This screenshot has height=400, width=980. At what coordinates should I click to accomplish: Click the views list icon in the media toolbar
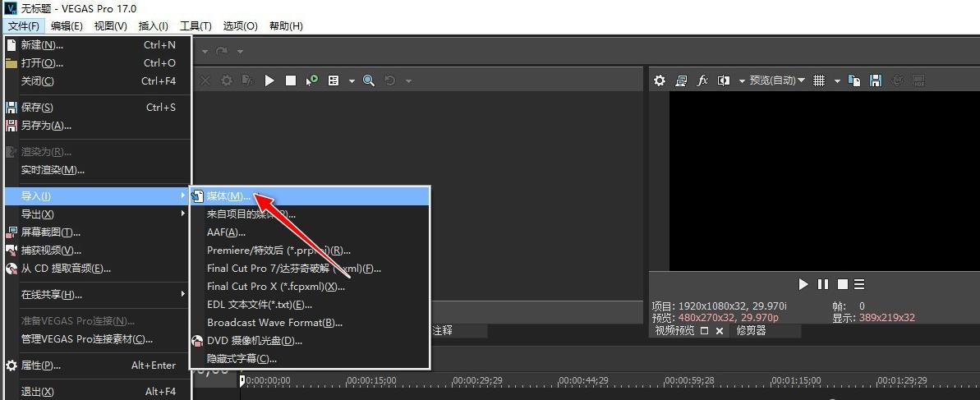click(x=334, y=80)
